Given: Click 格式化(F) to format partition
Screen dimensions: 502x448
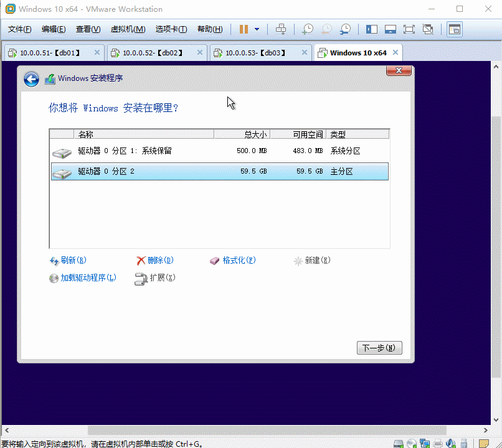Looking at the screenshot, I should tap(233, 261).
